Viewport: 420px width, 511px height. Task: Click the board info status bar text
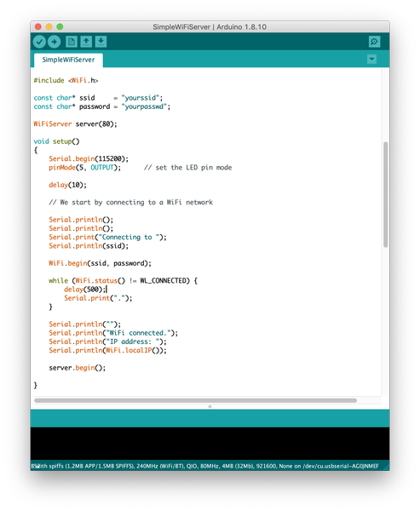[205, 466]
